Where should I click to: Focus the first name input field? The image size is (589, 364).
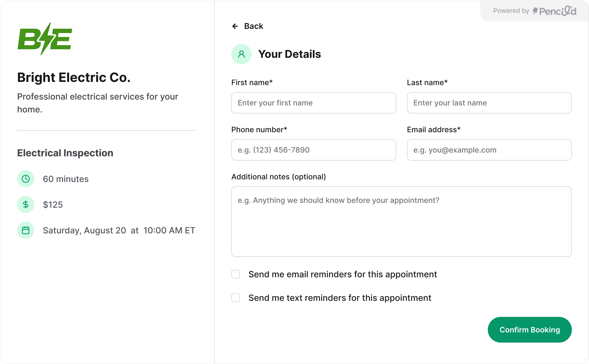click(x=314, y=103)
